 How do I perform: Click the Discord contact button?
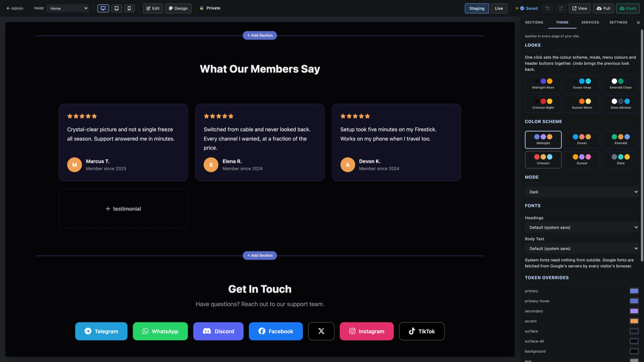pos(218,331)
